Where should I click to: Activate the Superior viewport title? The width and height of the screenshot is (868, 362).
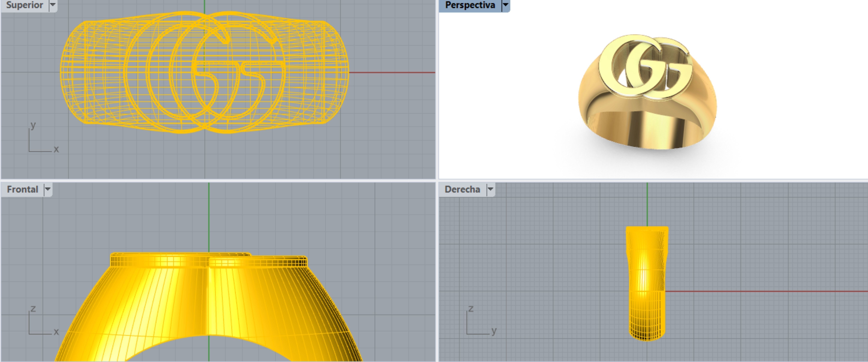(25, 5)
